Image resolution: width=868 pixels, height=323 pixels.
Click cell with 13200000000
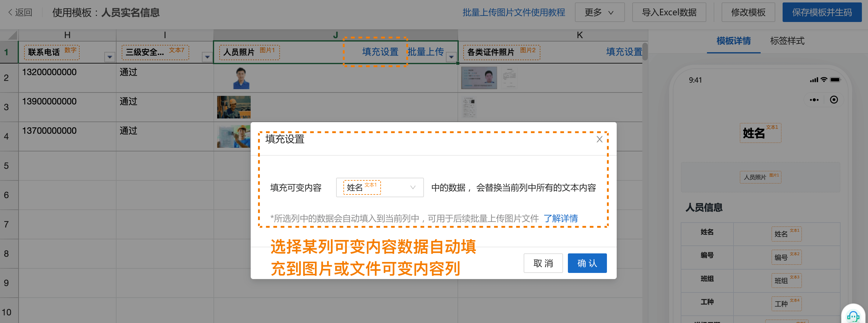pos(67,78)
